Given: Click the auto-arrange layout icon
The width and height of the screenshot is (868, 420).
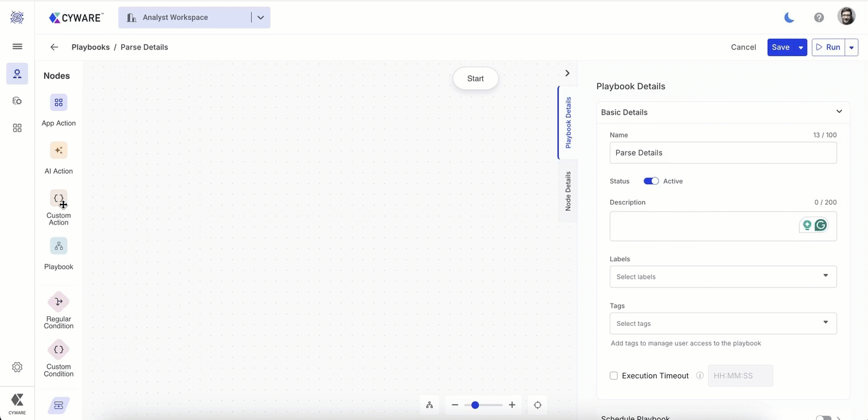Looking at the screenshot, I should [x=429, y=405].
